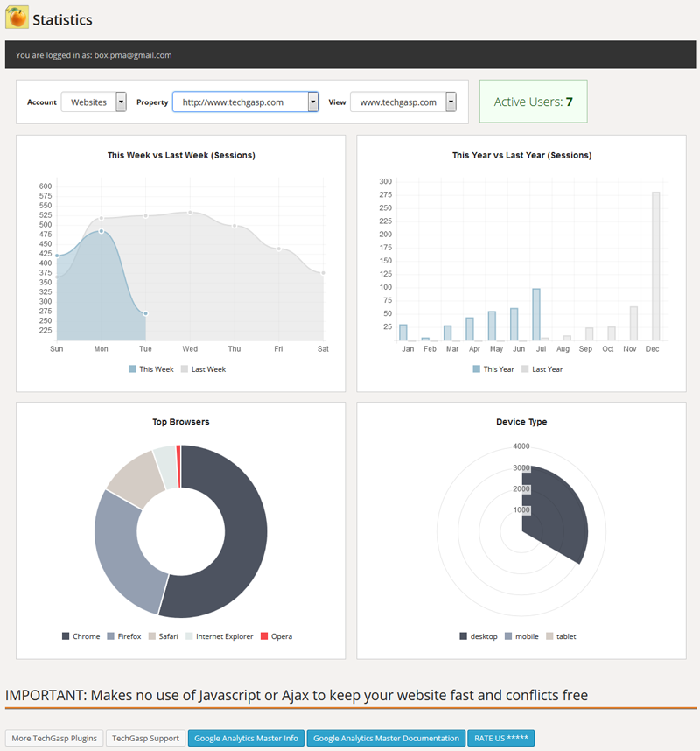Image resolution: width=700 pixels, height=751 pixels.
Task: Open Google Analytics Master Documentation
Action: click(x=386, y=738)
